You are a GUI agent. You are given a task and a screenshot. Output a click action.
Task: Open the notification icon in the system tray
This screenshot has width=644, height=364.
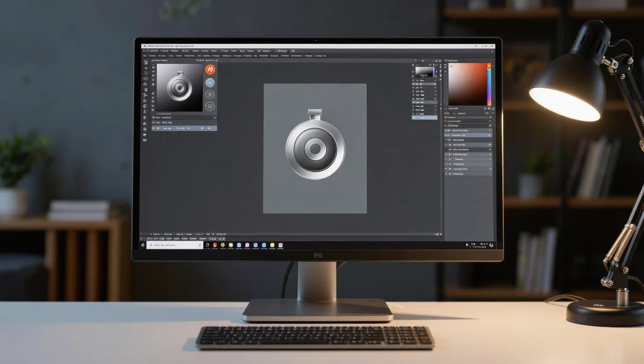click(x=491, y=245)
